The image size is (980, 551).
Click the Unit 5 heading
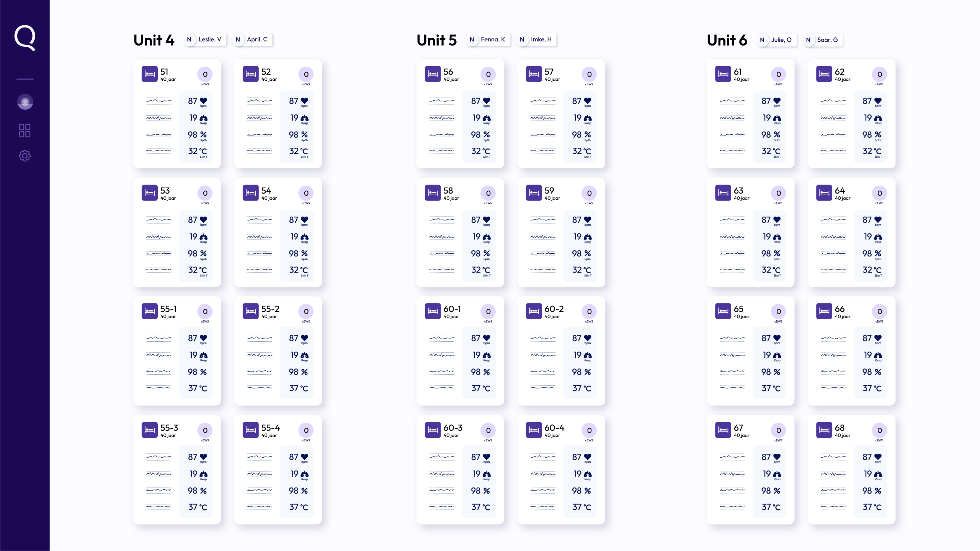point(436,40)
